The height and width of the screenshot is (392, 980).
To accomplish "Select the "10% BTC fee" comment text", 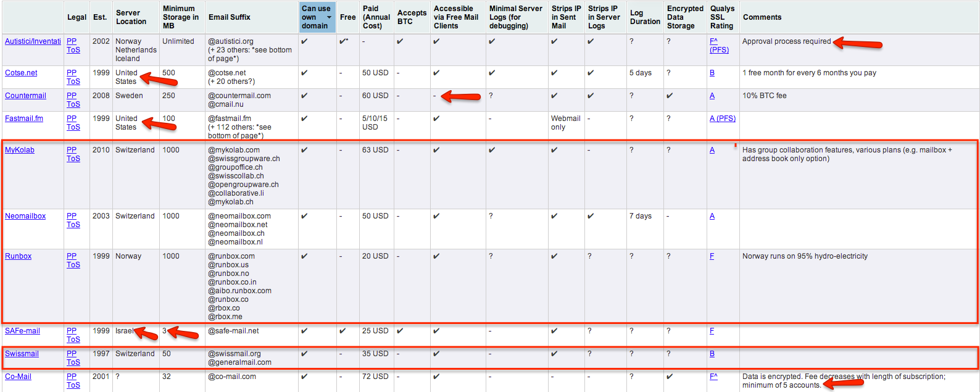I will pos(765,96).
